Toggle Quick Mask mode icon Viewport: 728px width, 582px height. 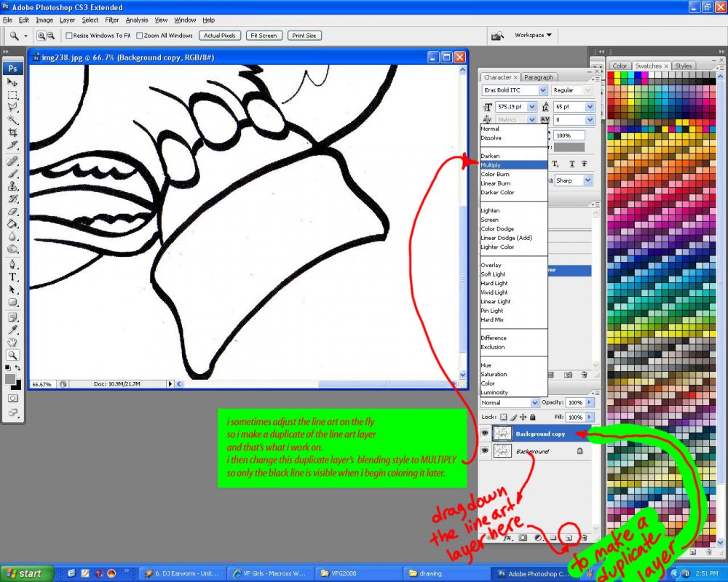[x=12, y=398]
